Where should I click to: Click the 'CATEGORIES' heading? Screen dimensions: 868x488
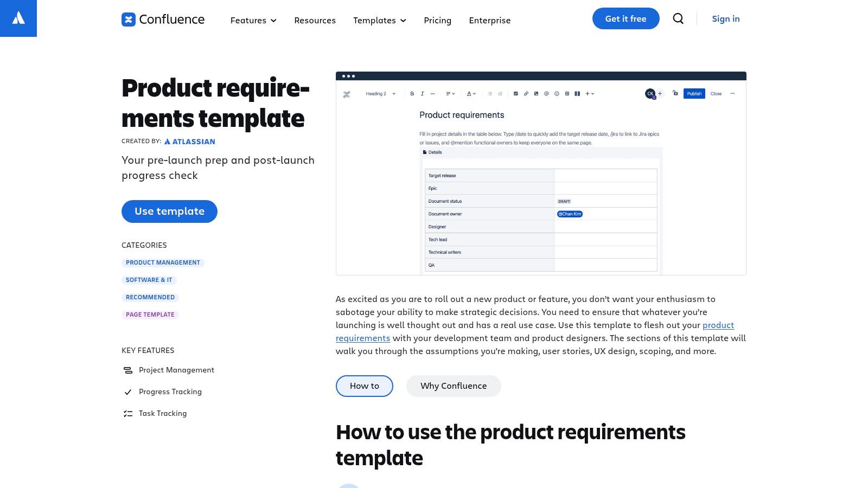144,245
